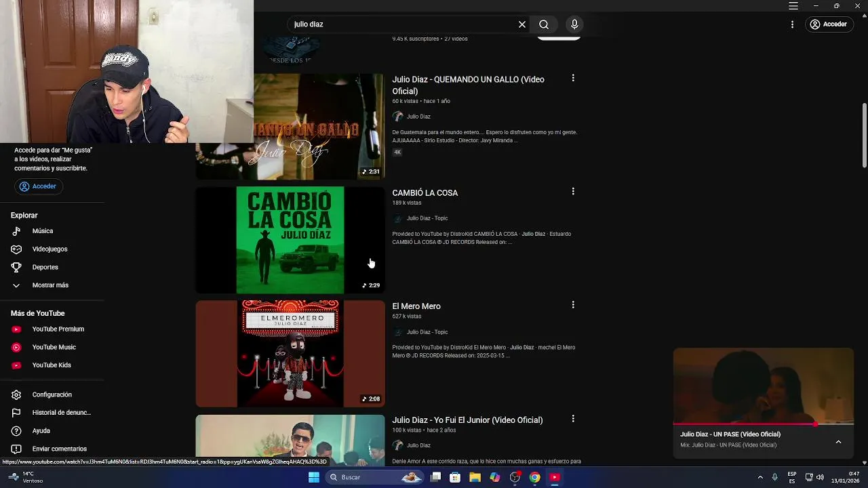868x488 pixels.
Task: Open more options for QUEMANDO UN GALLO video
Action: [x=573, y=79]
